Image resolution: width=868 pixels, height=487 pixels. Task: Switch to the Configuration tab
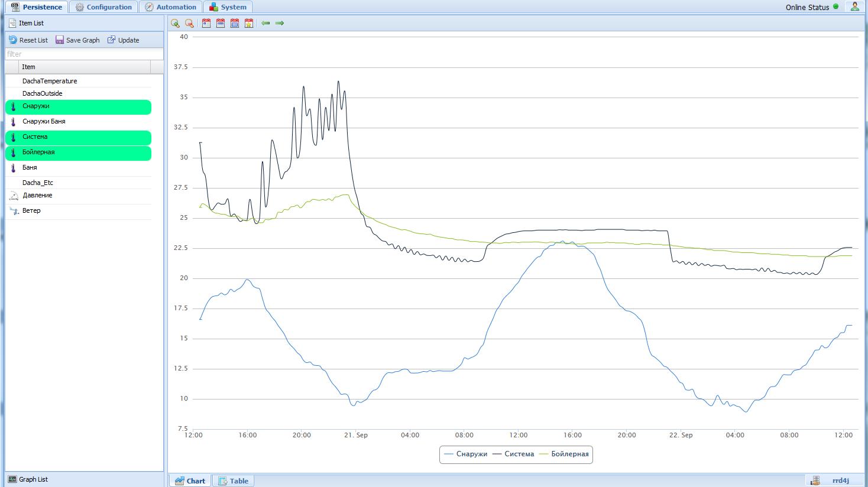click(103, 7)
